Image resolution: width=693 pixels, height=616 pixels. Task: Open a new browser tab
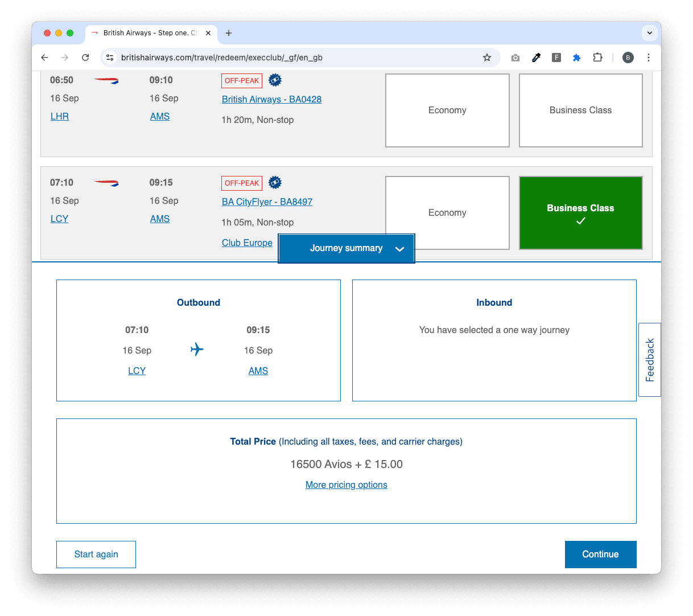(229, 33)
